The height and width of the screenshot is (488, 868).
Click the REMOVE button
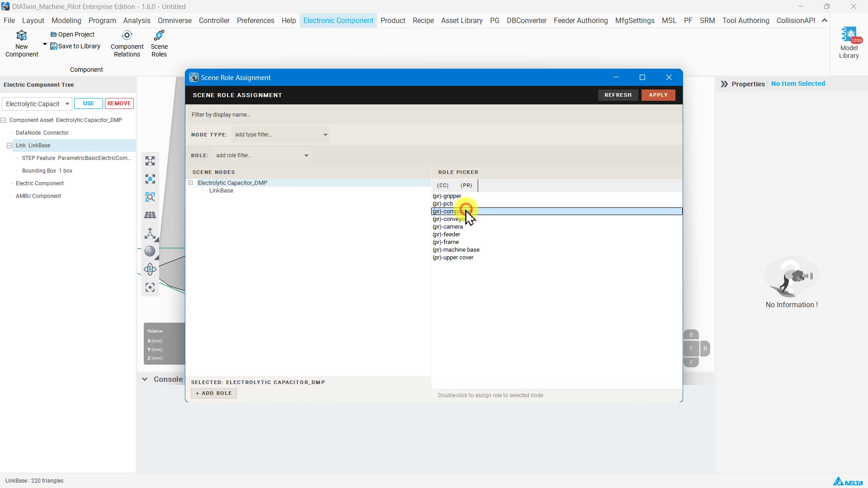point(119,103)
